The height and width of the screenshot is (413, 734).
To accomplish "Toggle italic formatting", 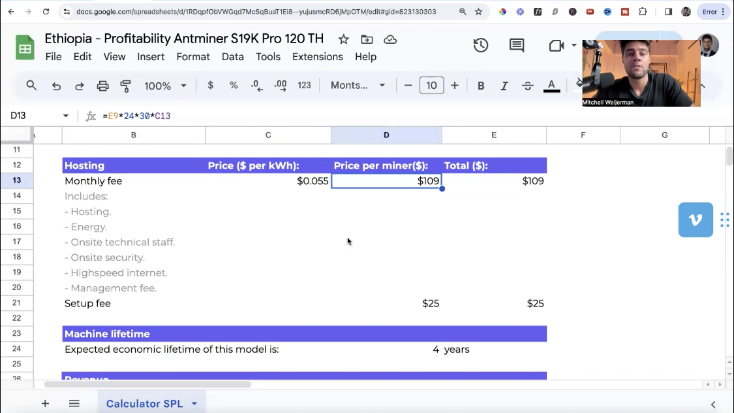I will coord(504,86).
